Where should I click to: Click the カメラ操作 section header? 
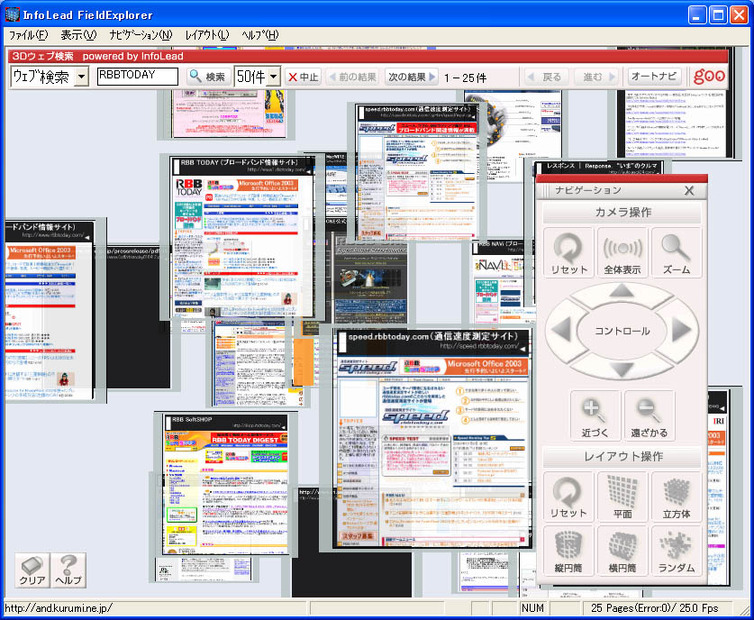click(622, 213)
